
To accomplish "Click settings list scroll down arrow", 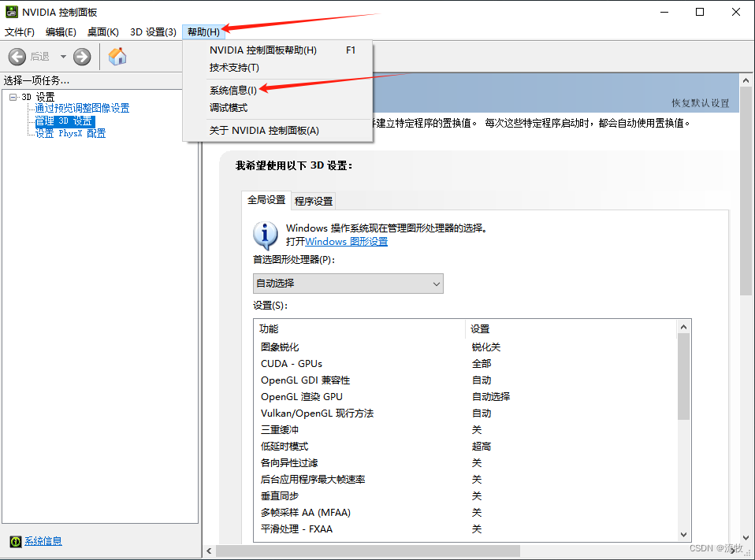I will [x=683, y=535].
